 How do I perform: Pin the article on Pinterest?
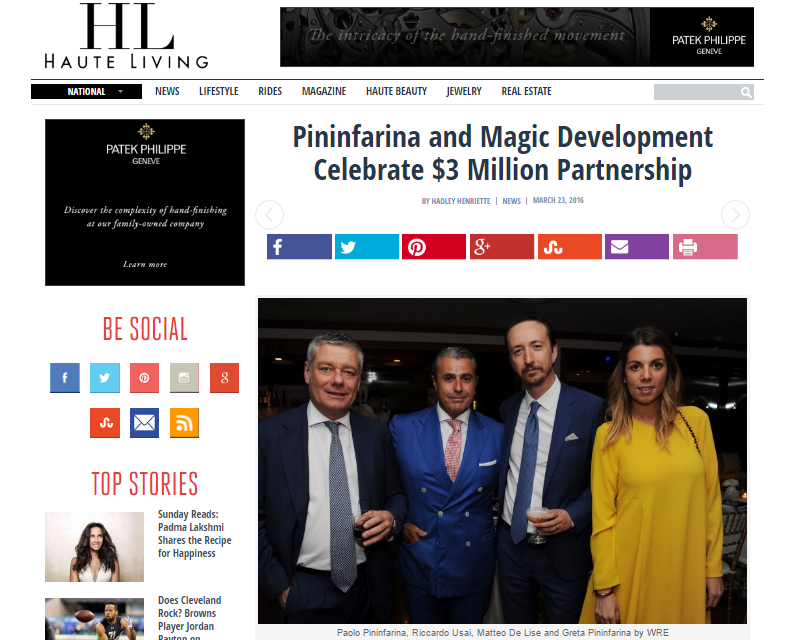click(x=434, y=247)
